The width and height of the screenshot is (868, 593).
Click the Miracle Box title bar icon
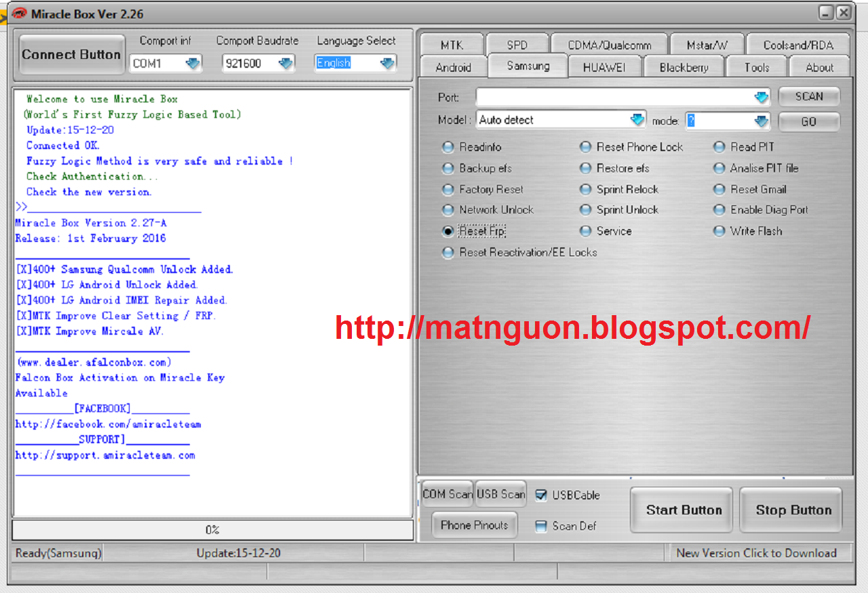(x=19, y=14)
